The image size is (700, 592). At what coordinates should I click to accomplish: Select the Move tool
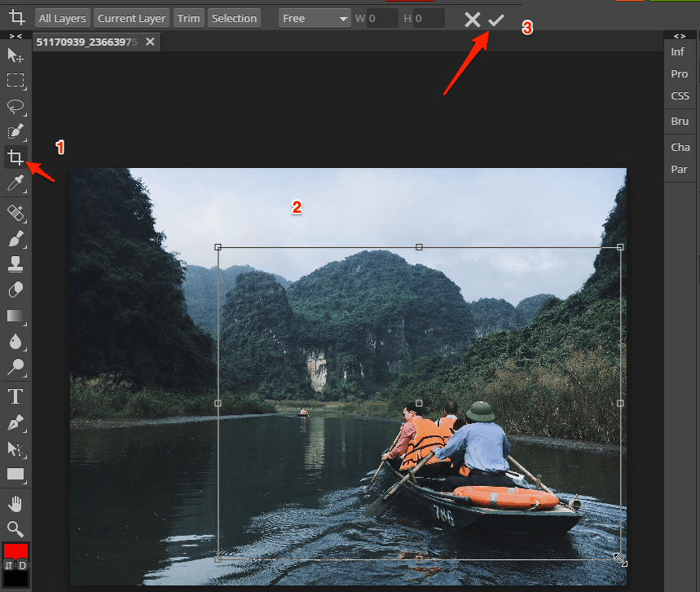(15, 55)
